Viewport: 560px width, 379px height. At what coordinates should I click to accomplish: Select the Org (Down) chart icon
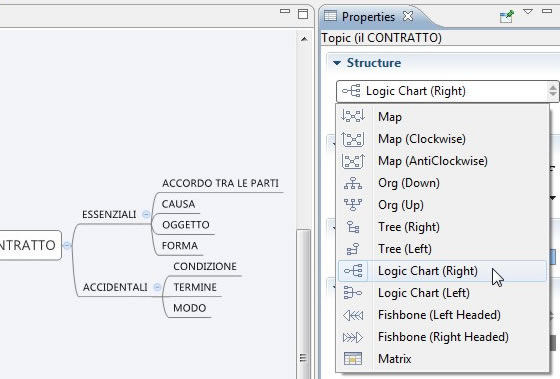(353, 183)
